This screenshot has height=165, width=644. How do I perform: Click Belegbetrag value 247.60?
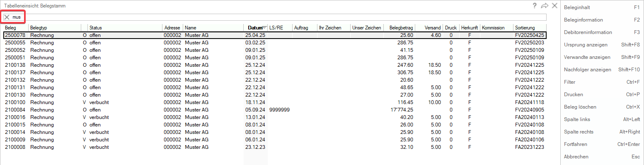pos(405,65)
